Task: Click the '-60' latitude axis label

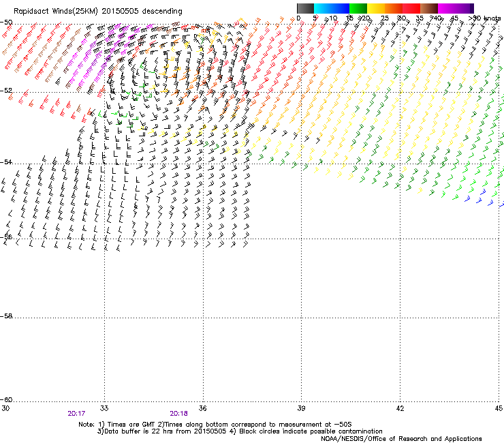Action: click(x=6, y=399)
